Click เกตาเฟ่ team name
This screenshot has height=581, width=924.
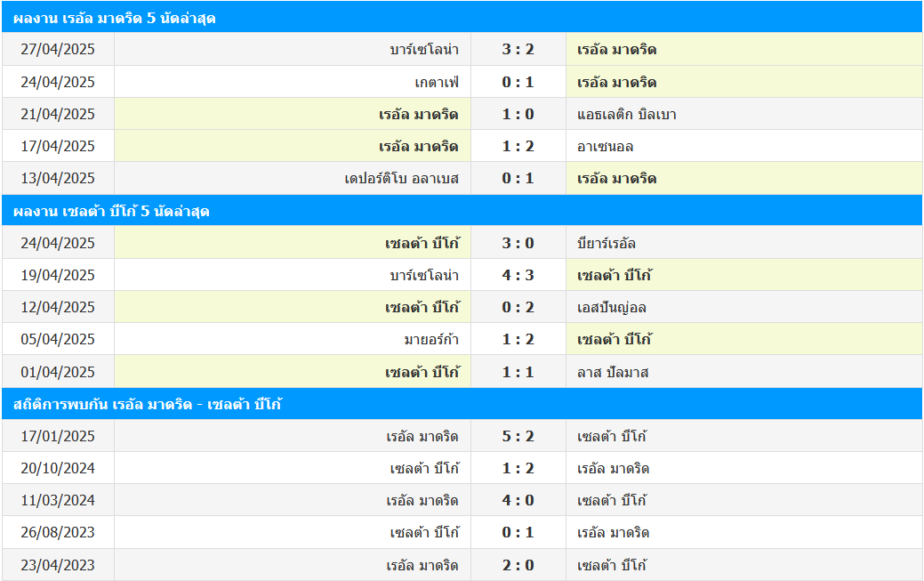click(x=437, y=82)
